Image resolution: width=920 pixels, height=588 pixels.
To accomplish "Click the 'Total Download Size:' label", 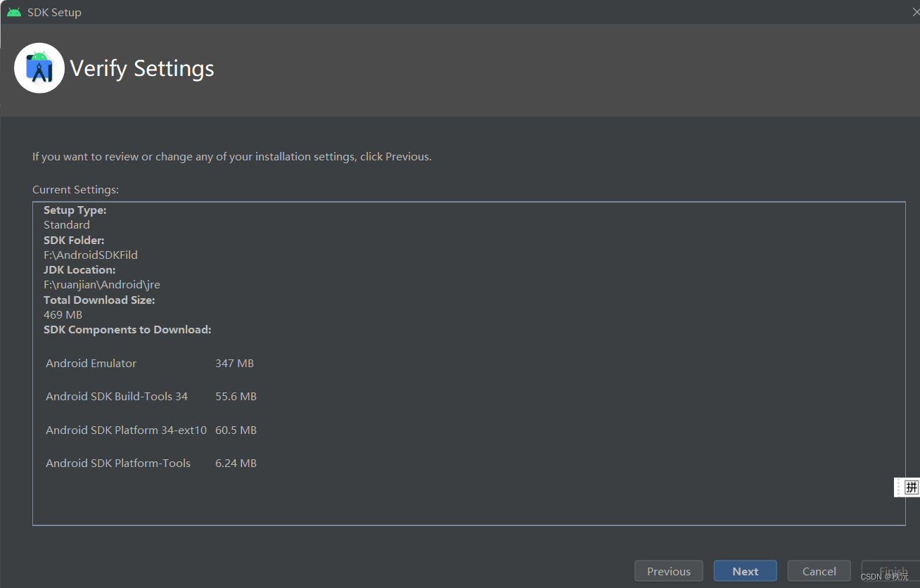I will [x=99, y=300].
